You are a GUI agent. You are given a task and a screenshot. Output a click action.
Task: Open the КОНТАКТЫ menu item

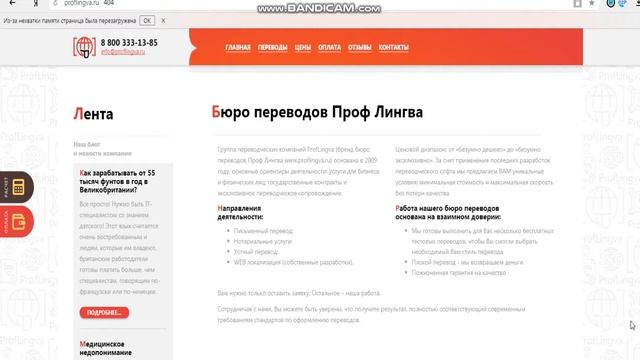click(x=393, y=47)
